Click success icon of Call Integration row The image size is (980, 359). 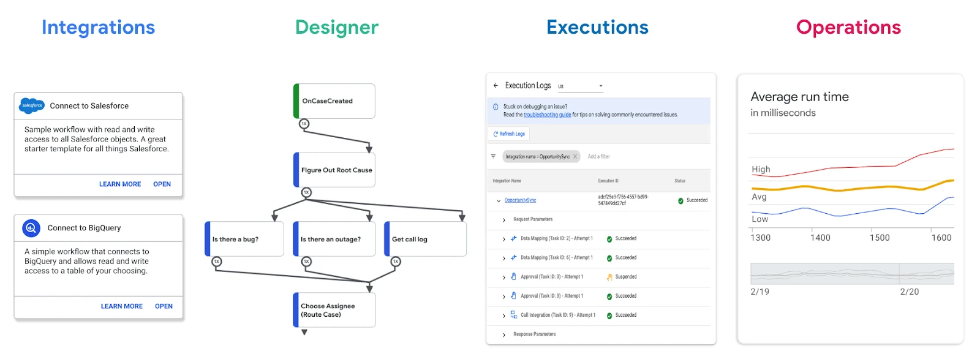[x=609, y=316]
